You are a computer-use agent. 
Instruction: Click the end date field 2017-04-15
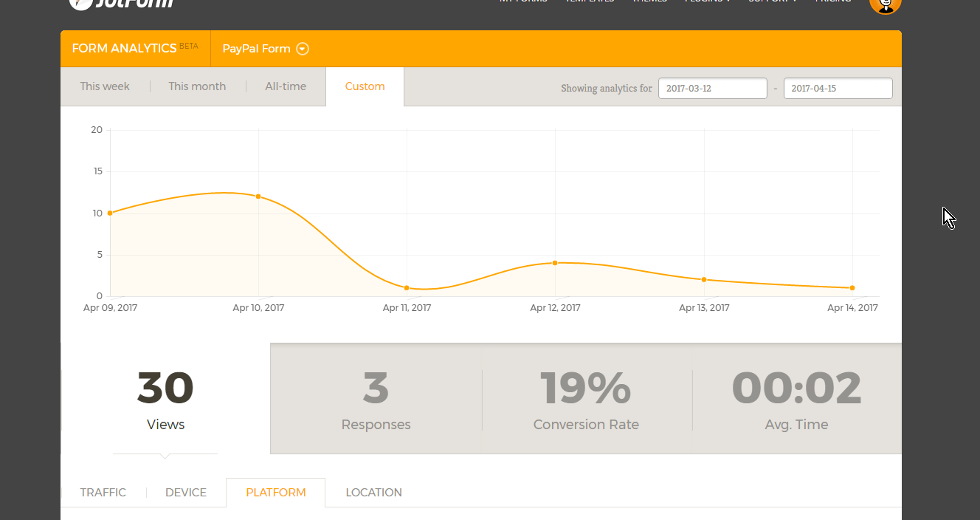coord(838,88)
